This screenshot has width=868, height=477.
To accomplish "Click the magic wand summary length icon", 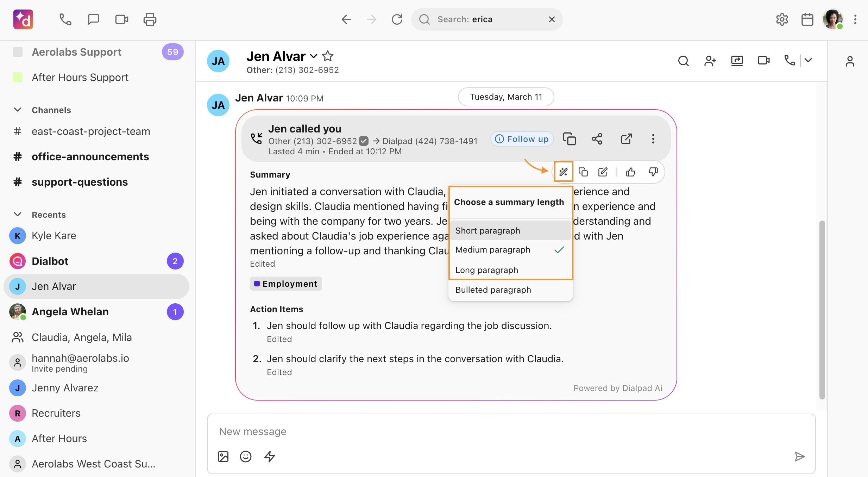I will coord(564,172).
